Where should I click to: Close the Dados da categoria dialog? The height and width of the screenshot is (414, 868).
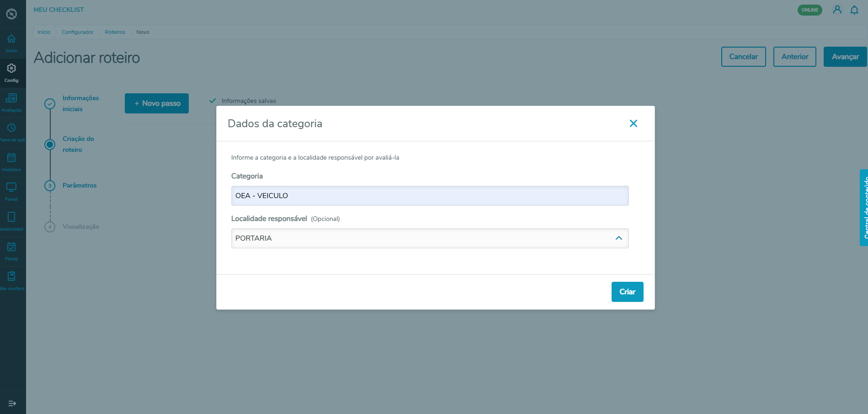[x=633, y=124]
